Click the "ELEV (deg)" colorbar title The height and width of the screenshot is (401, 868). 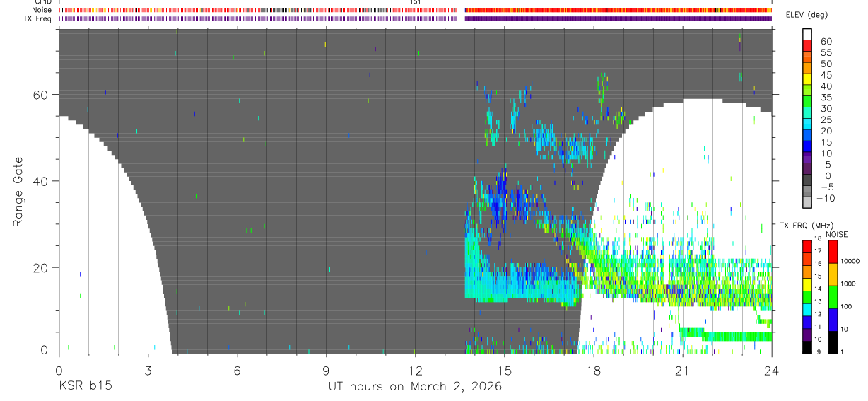[807, 15]
